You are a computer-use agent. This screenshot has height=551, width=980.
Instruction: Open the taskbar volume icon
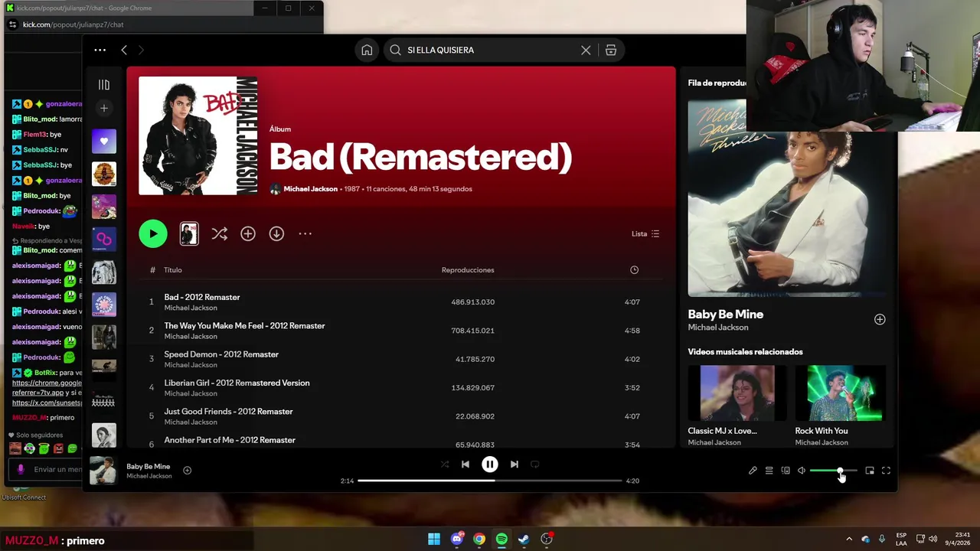click(x=933, y=539)
